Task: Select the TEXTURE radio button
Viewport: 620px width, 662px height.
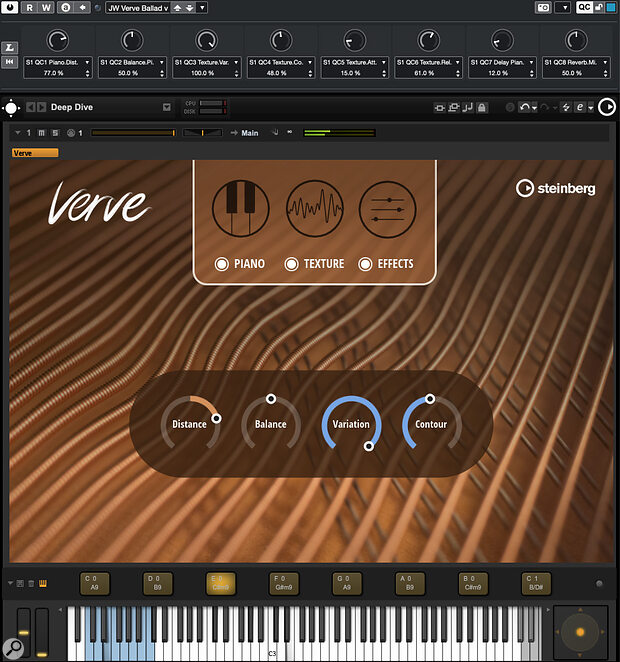Action: (x=291, y=264)
